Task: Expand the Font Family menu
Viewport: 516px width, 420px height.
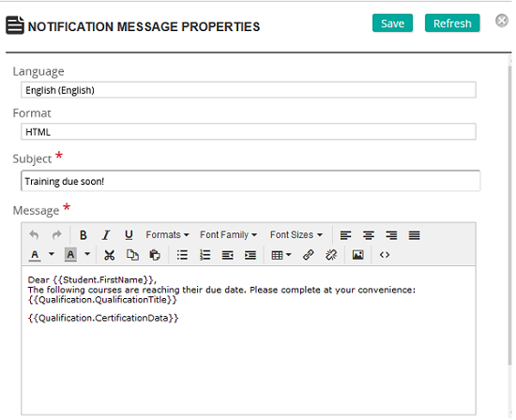Action: point(228,234)
